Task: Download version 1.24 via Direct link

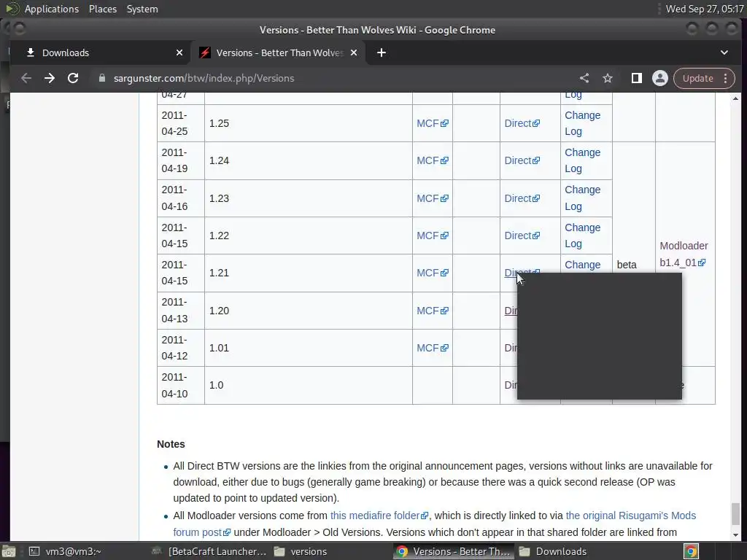Action: pyautogui.click(x=522, y=160)
